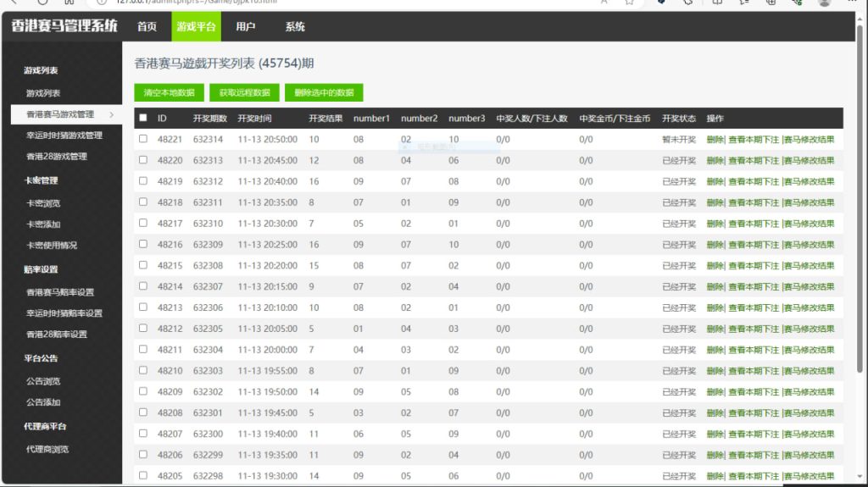Click 删除 link on row 48221

click(x=715, y=140)
